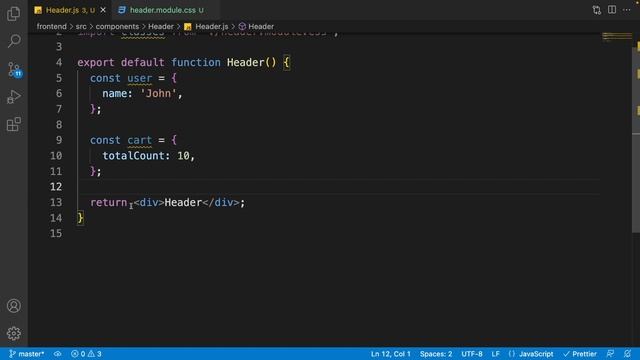Open the Explorer view in activity bar

coord(13,14)
